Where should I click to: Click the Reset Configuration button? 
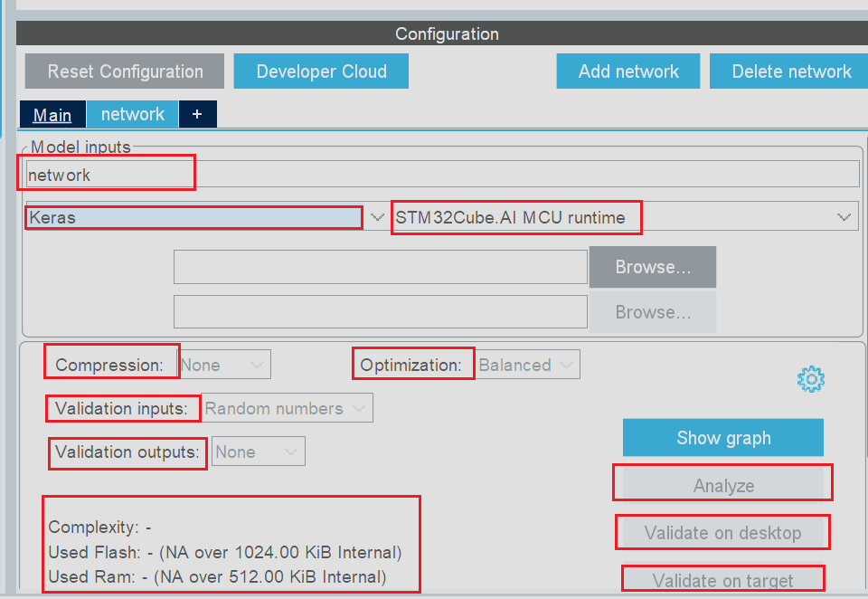point(125,71)
